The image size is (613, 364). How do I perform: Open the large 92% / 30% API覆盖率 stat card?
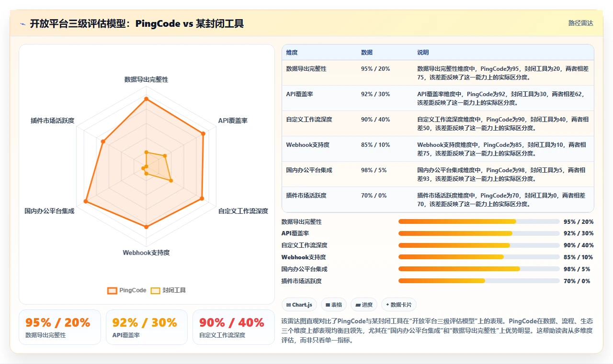pos(147,327)
